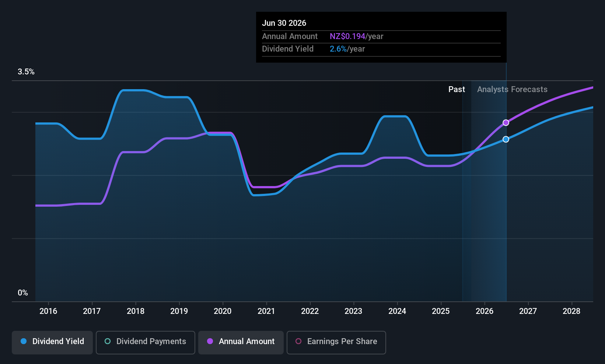605x364 pixels.
Task: Toggle the Annual Amount legend series
Action: (x=241, y=342)
